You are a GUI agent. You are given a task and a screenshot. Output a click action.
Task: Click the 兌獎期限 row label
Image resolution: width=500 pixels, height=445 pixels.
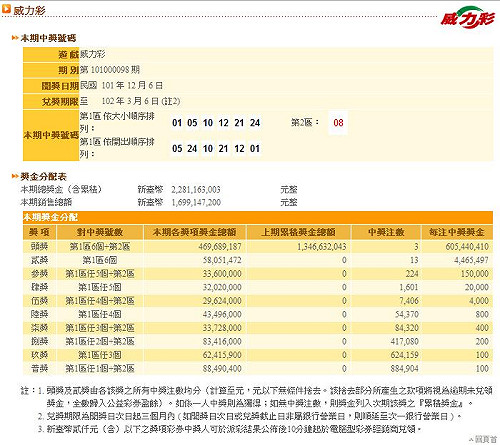coord(60,101)
